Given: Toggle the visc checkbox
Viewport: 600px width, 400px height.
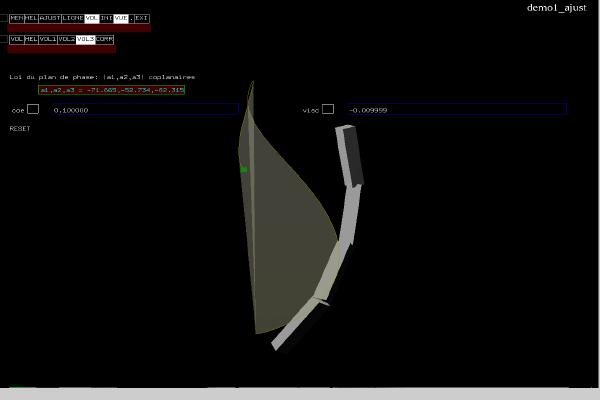Looking at the screenshot, I should click(x=328, y=109).
